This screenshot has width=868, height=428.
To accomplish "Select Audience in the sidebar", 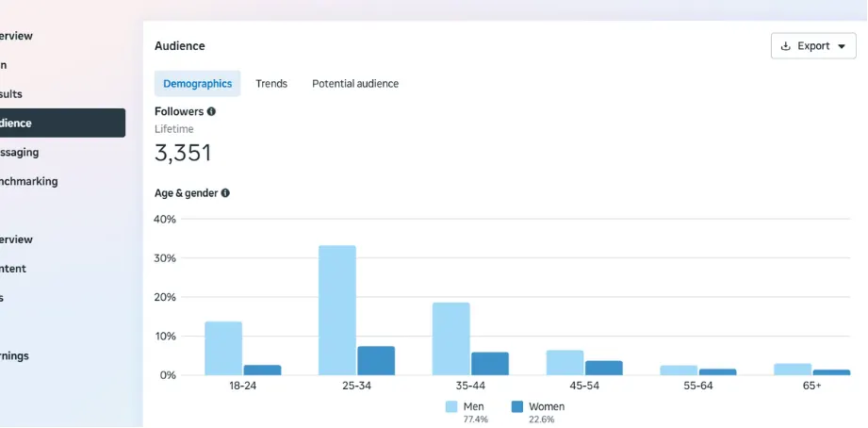I will coord(62,123).
